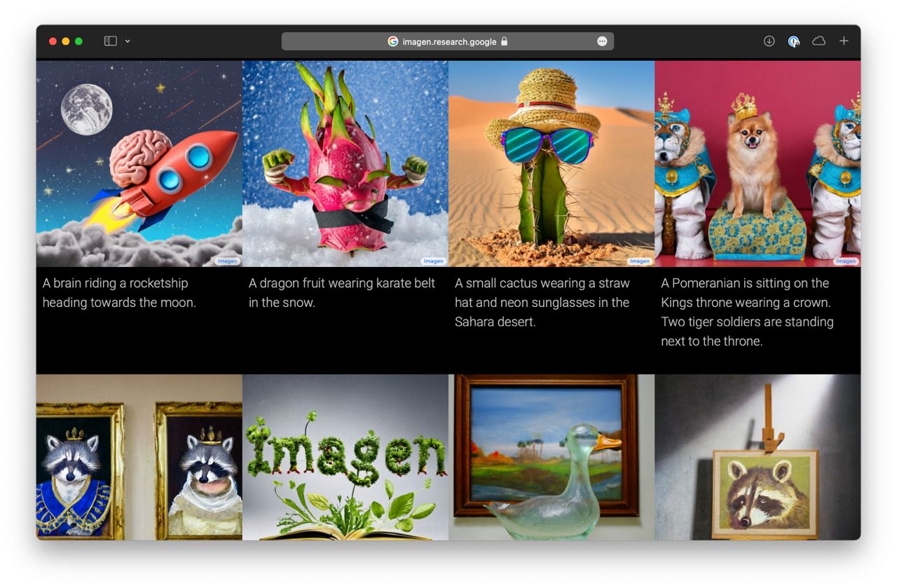Minimize the Safari window with the yellow button
This screenshot has height=588, width=897.
[x=66, y=41]
